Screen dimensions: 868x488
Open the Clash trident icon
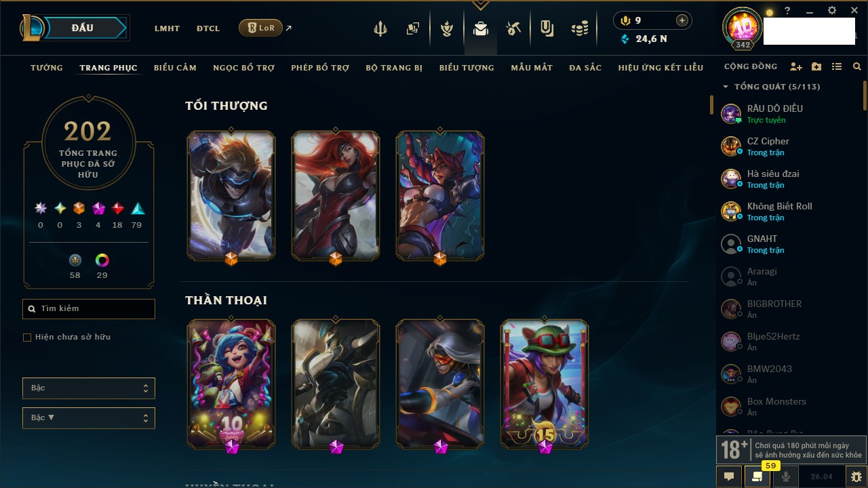380,28
